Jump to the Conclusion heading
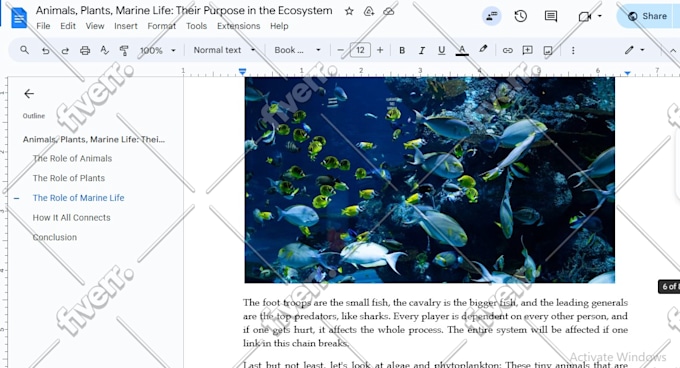This screenshot has width=680, height=368. point(55,238)
